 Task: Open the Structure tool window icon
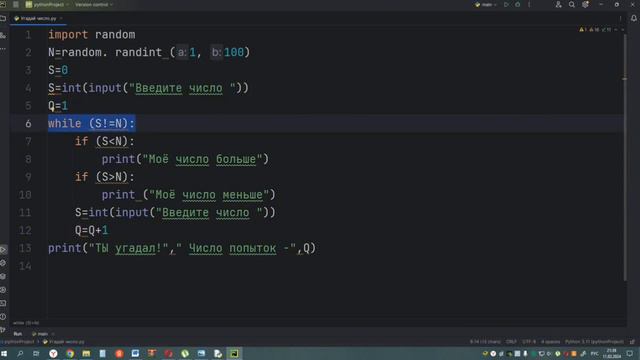coord(3,36)
